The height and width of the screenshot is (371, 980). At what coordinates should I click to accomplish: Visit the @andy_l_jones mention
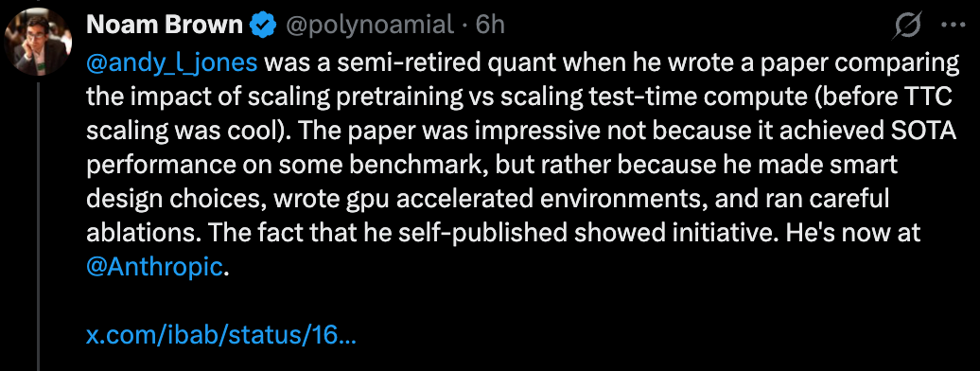click(172, 63)
